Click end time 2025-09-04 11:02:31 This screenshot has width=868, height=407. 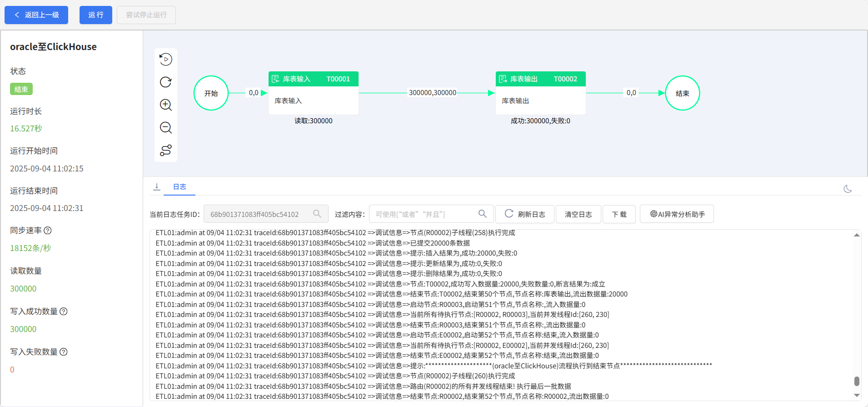47,208
